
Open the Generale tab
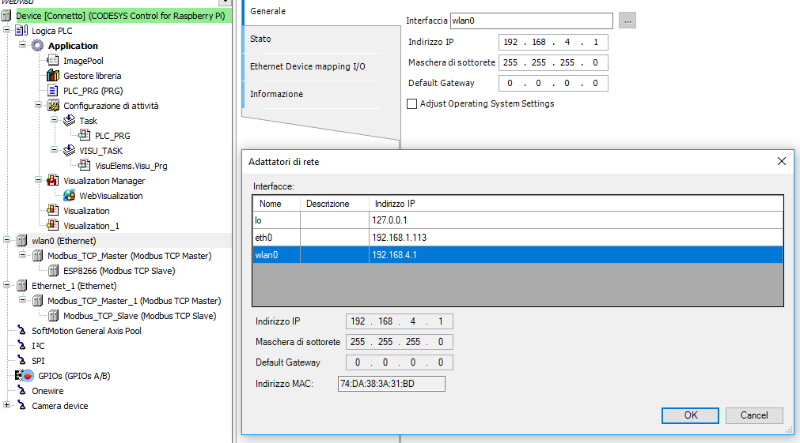pyautogui.click(x=321, y=11)
